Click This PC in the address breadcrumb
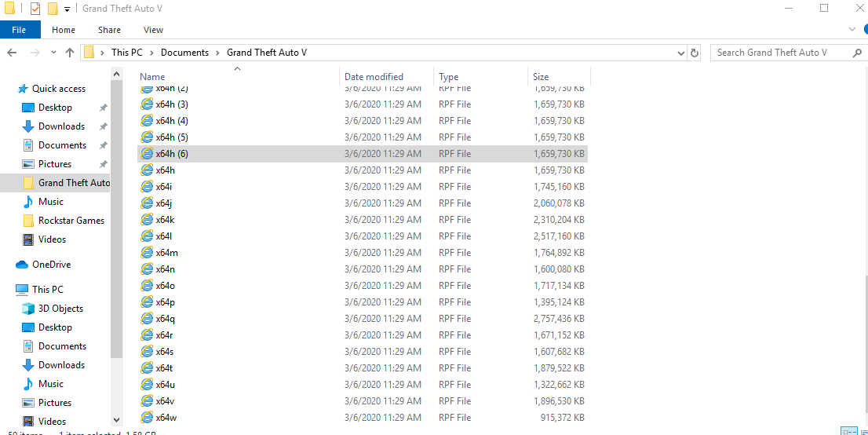Screen dimensions: 868x435 click(x=127, y=53)
